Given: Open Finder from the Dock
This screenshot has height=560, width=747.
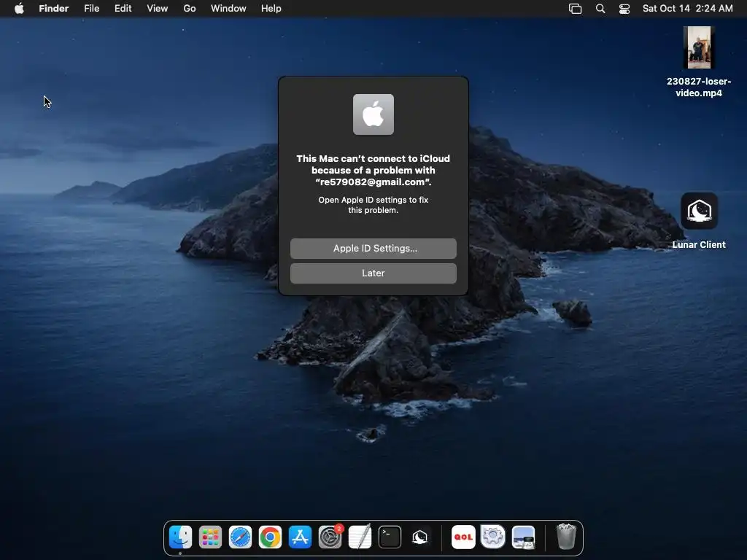Looking at the screenshot, I should tap(181, 537).
